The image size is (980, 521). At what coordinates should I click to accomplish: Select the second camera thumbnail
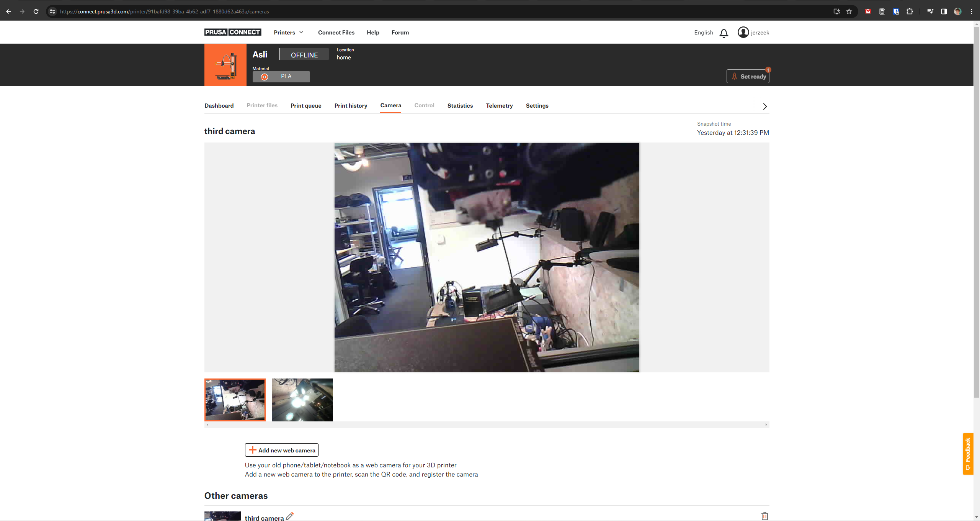[x=302, y=400]
